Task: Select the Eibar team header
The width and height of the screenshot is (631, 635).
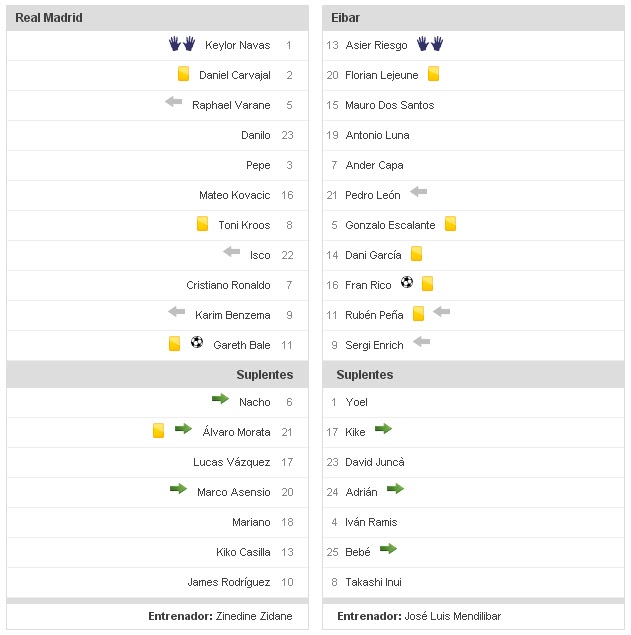Action: (346, 18)
